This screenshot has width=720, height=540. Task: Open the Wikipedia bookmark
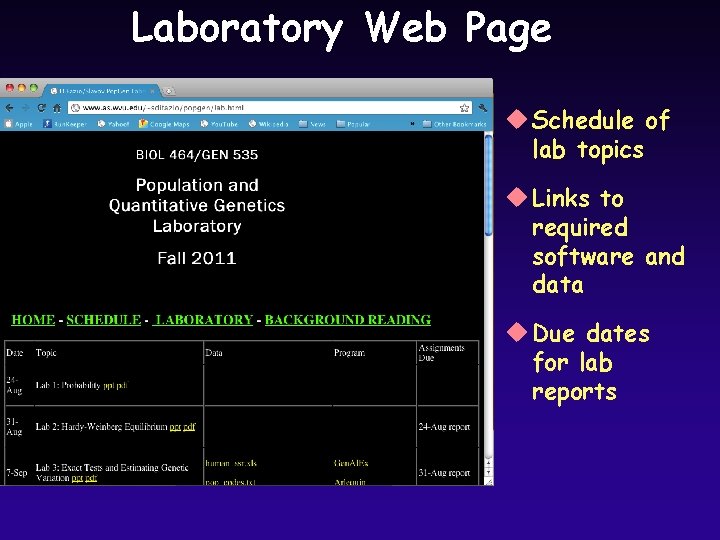point(269,124)
